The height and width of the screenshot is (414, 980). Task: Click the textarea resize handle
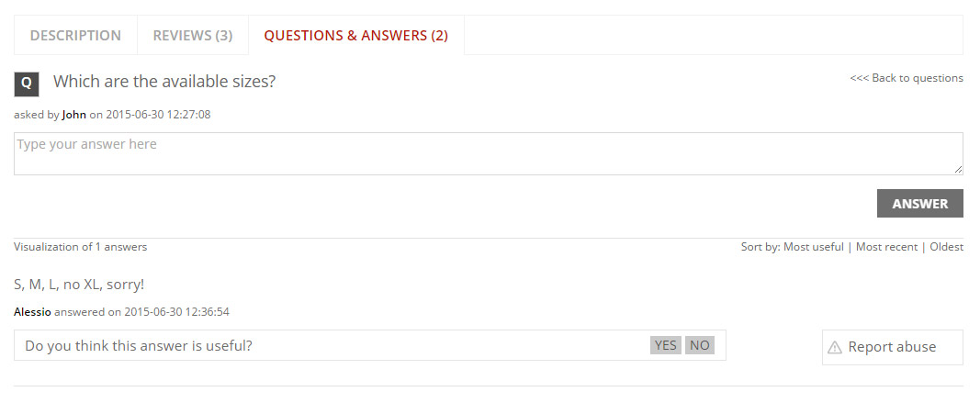click(x=958, y=170)
